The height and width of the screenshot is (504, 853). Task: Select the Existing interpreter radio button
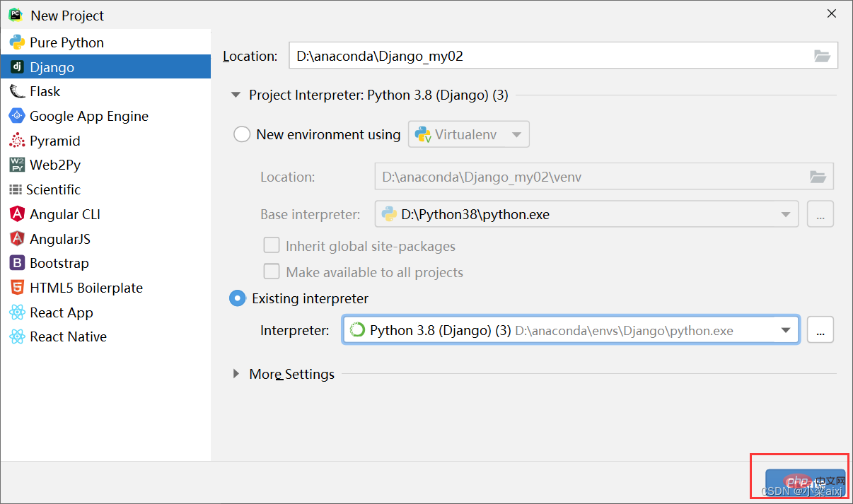tap(238, 298)
